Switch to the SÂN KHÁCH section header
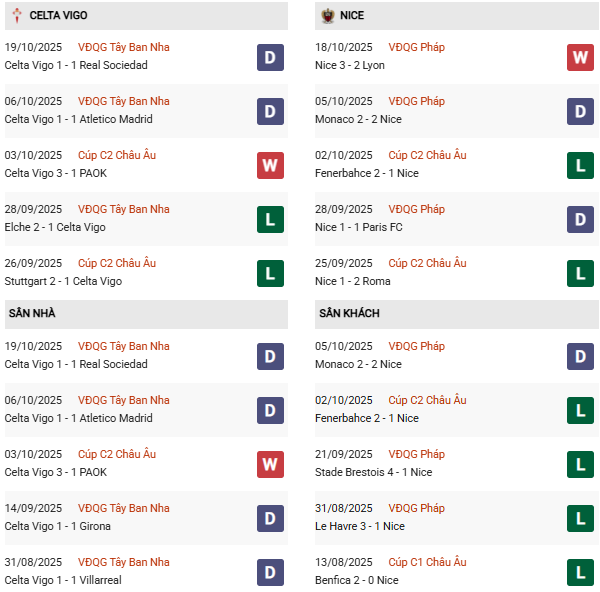This screenshot has height=592, width=600. (x=349, y=314)
